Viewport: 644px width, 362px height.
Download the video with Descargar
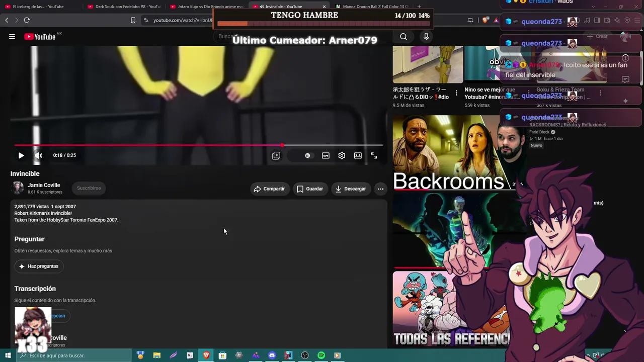(351, 189)
